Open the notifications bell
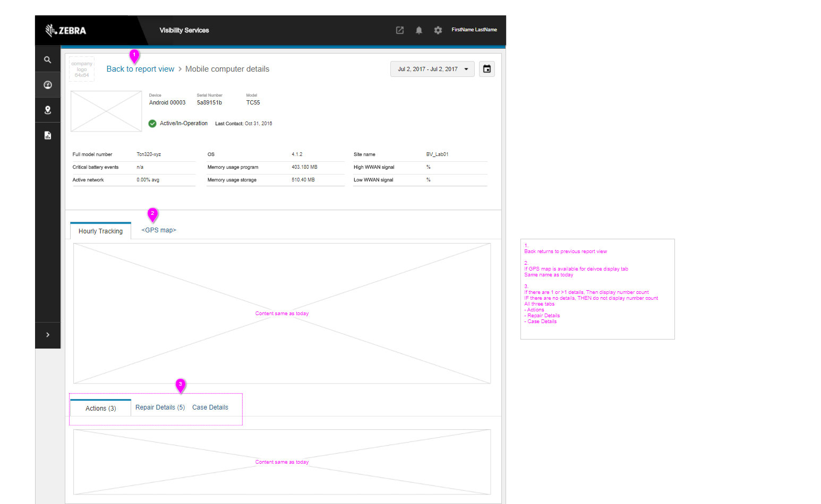This screenshot has height=504, width=821. pyautogui.click(x=419, y=30)
